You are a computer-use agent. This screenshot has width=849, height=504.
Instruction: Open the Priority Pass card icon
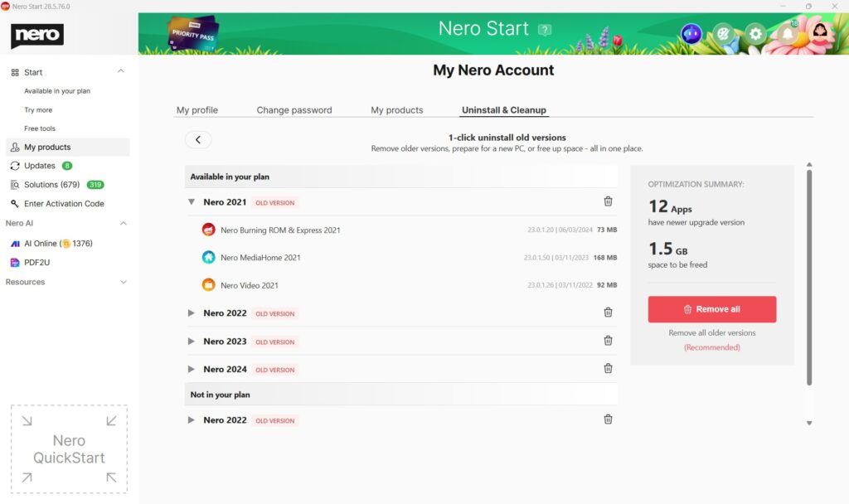pyautogui.click(x=194, y=33)
